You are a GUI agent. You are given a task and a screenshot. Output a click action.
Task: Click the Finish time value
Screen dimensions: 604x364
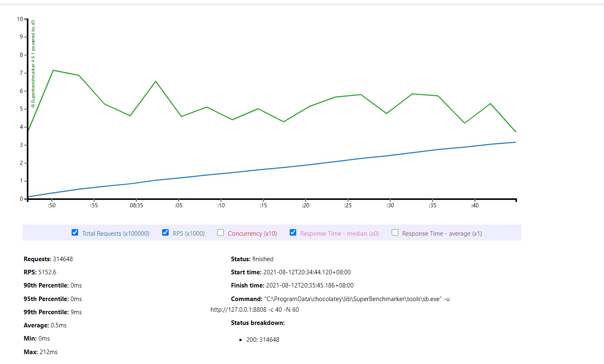pos(310,285)
